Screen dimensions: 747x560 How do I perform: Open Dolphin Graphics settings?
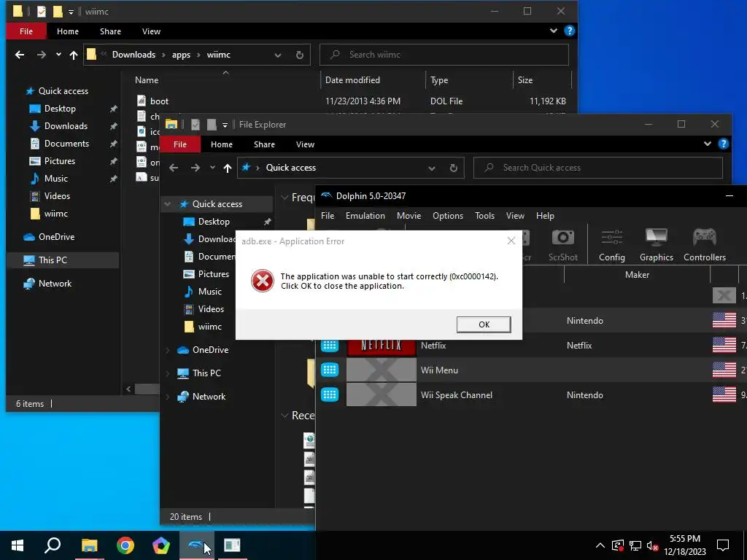coord(656,245)
